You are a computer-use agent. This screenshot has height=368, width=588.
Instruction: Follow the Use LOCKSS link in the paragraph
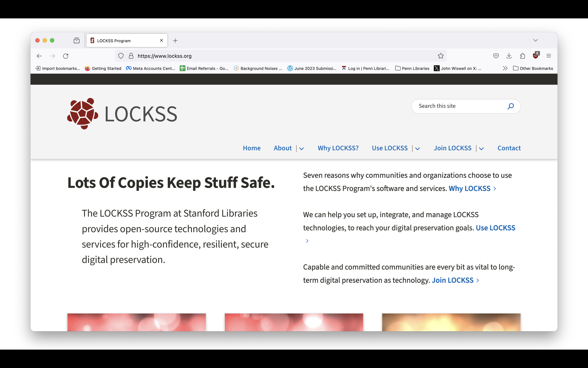tap(496, 228)
